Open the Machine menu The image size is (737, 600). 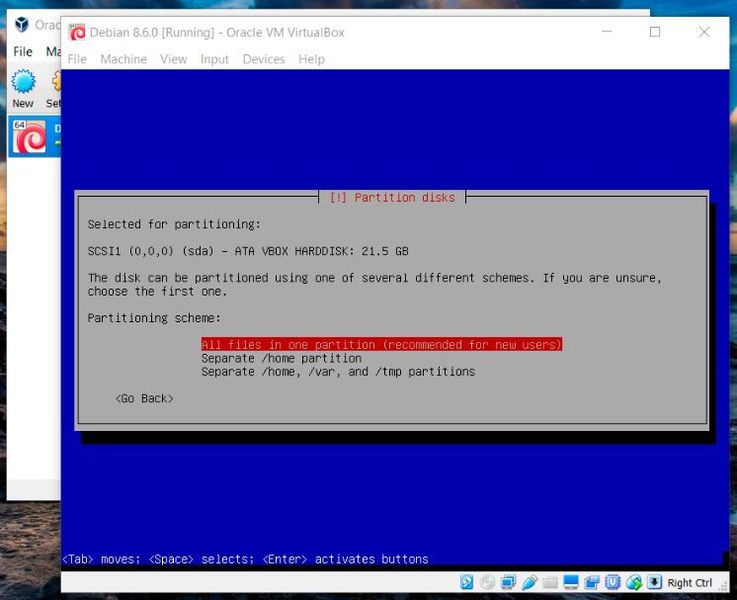coord(124,59)
